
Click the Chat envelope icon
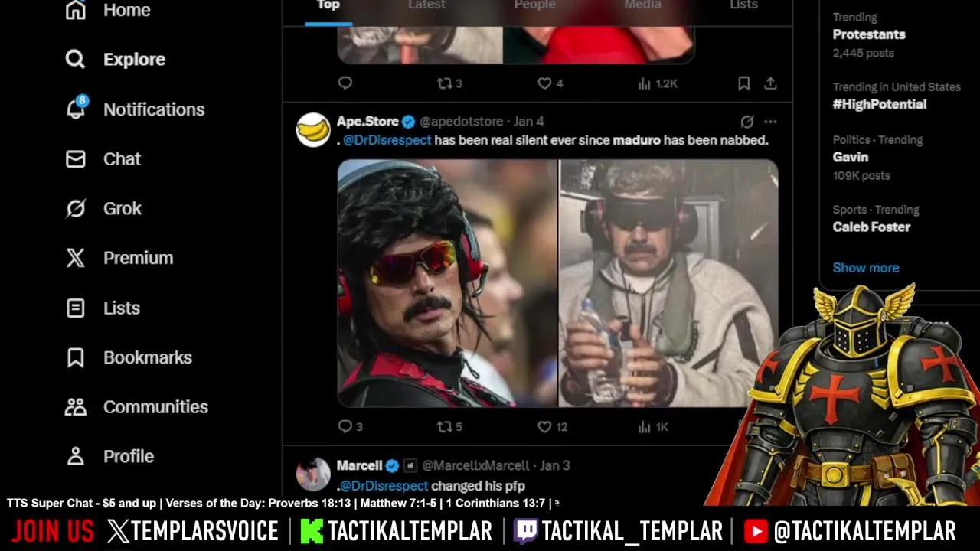(75, 159)
